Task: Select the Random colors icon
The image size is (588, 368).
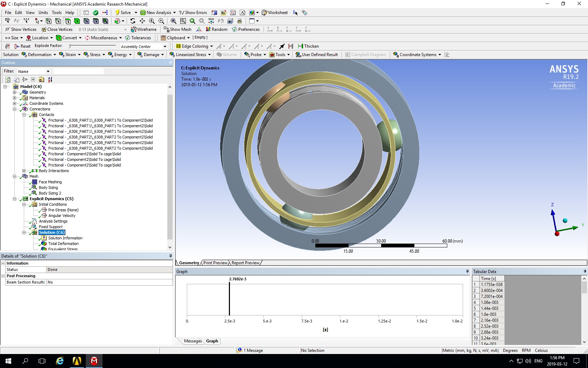Action: point(217,29)
